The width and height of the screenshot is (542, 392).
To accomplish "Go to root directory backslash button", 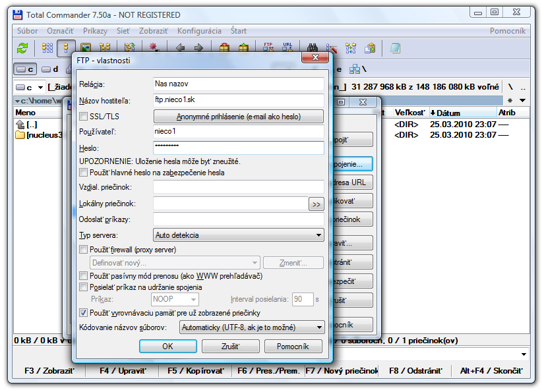I will click(x=510, y=87).
